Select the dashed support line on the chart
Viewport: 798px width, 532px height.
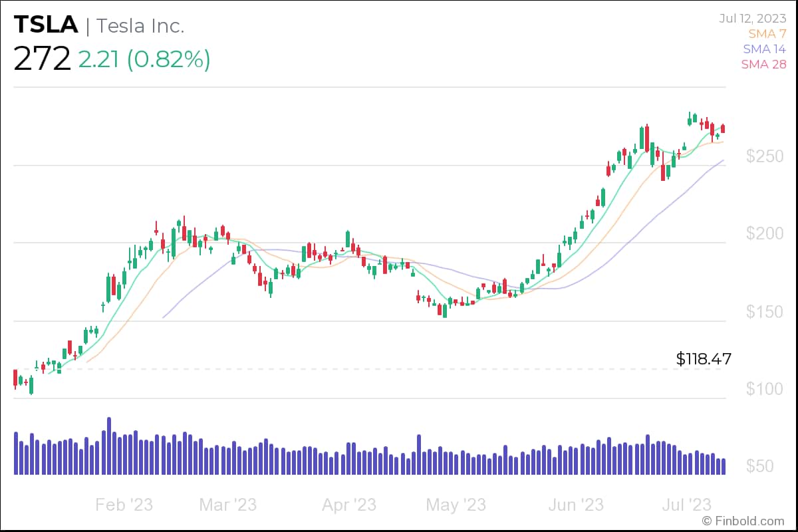(x=399, y=368)
